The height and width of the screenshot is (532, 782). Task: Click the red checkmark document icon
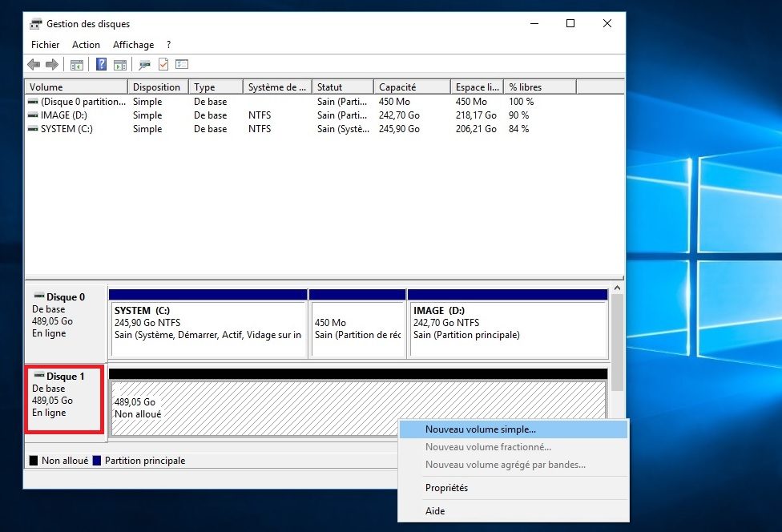click(163, 65)
